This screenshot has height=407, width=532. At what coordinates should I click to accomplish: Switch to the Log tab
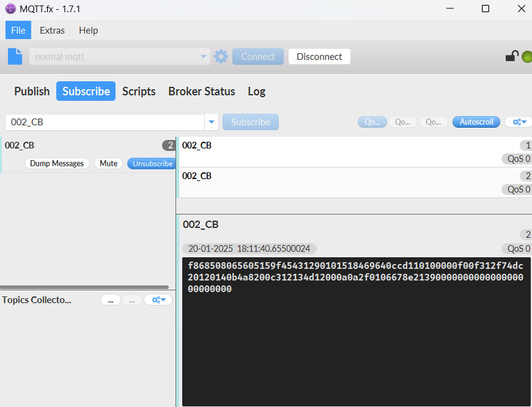tap(256, 91)
